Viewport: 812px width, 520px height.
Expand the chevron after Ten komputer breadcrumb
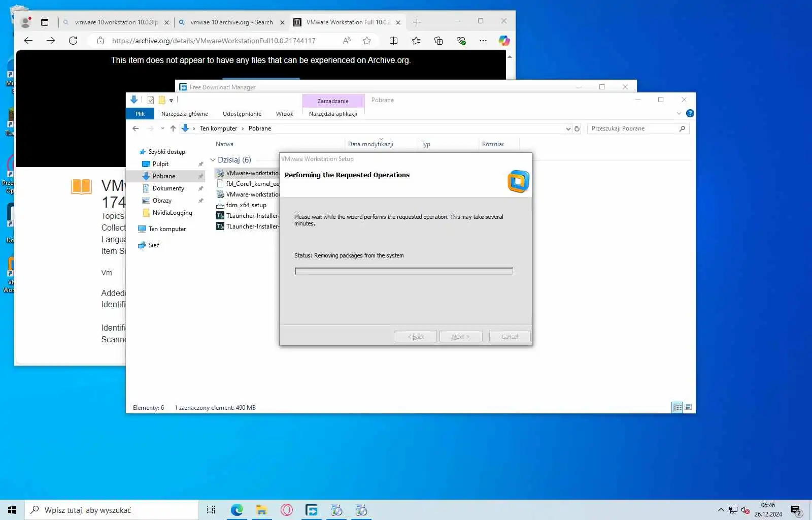click(243, 128)
